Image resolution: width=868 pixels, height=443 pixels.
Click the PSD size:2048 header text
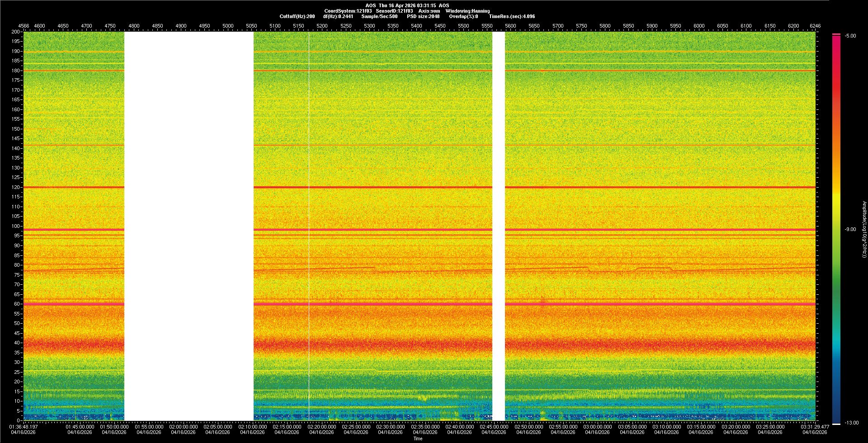(x=423, y=16)
